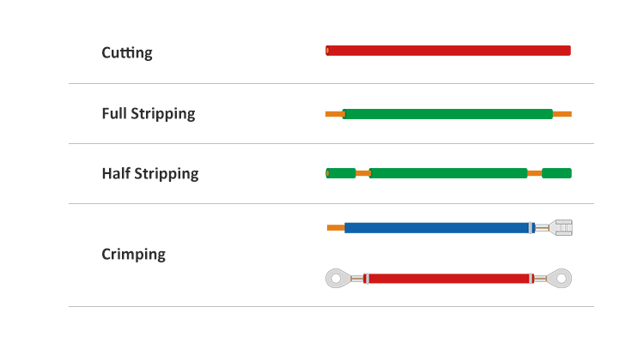
Task: Click the right exposed orange gap in half-stripped wire
Action: tap(535, 173)
